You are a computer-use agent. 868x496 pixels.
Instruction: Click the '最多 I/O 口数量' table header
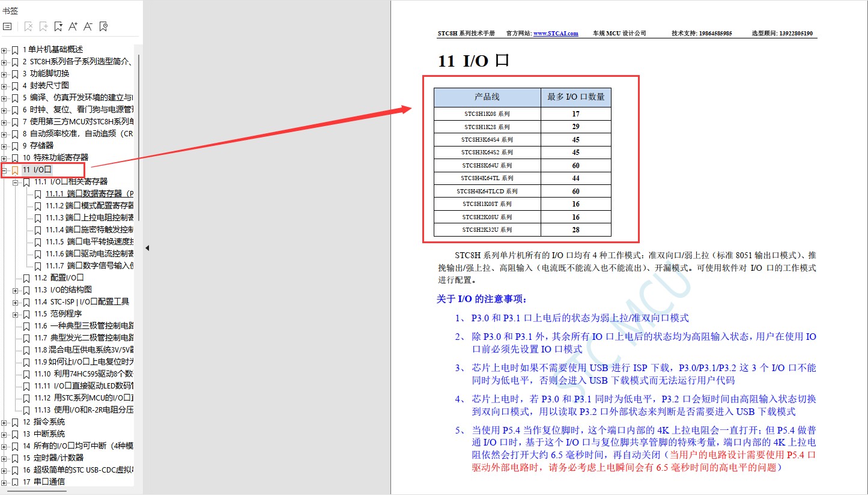(x=576, y=97)
